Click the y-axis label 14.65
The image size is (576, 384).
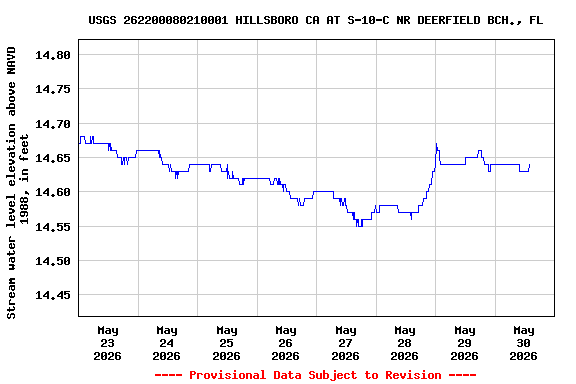53,158
